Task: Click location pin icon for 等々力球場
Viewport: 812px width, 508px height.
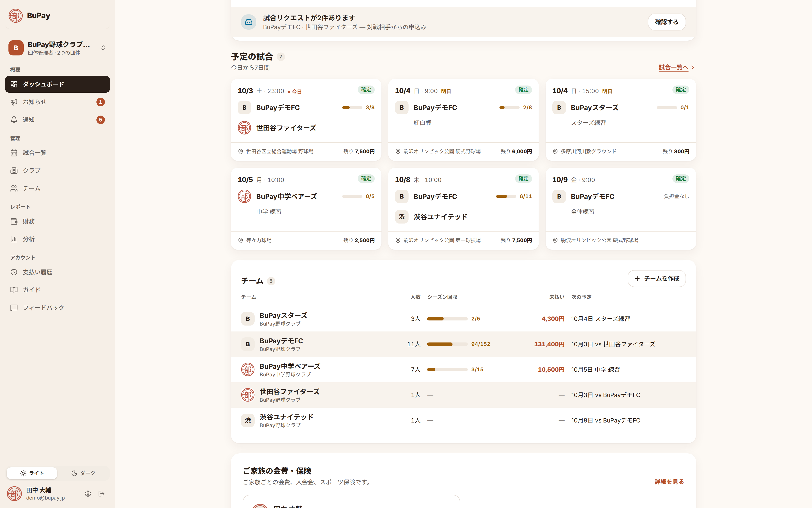Action: (x=241, y=241)
